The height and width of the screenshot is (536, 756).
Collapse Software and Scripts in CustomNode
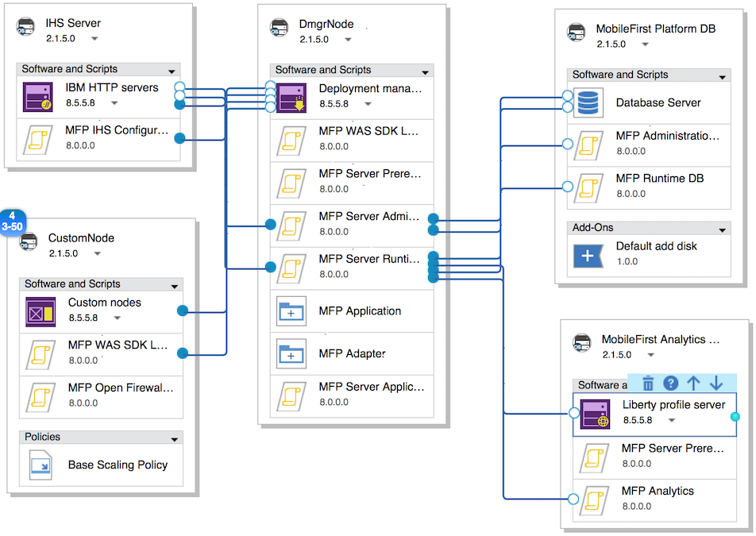[x=175, y=287]
